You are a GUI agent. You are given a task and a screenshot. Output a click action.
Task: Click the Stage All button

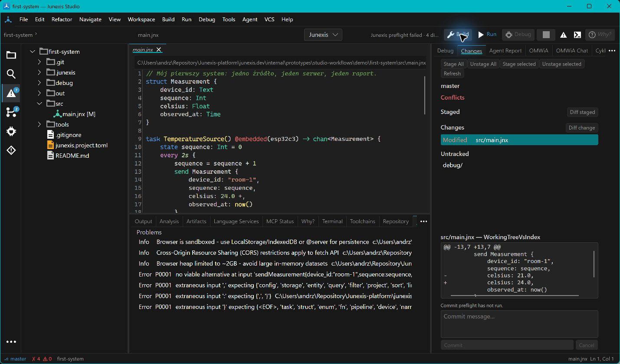[x=453, y=64]
